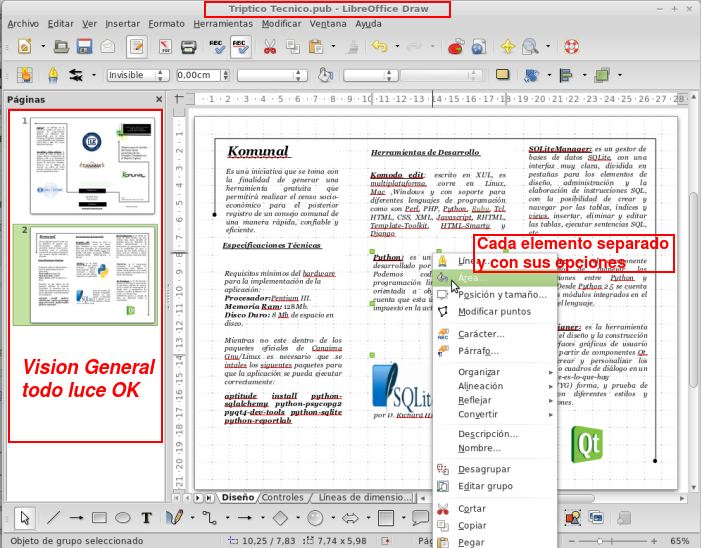Viewport: 701px width, 548px height.
Task: Click the New document icon
Action: pyautogui.click(x=25, y=46)
